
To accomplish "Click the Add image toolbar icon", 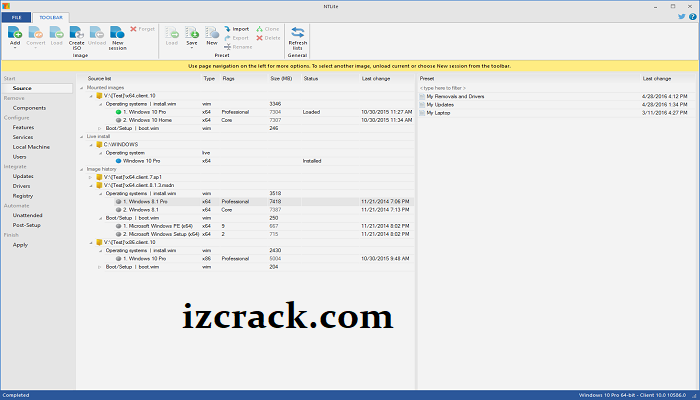I will (15, 33).
